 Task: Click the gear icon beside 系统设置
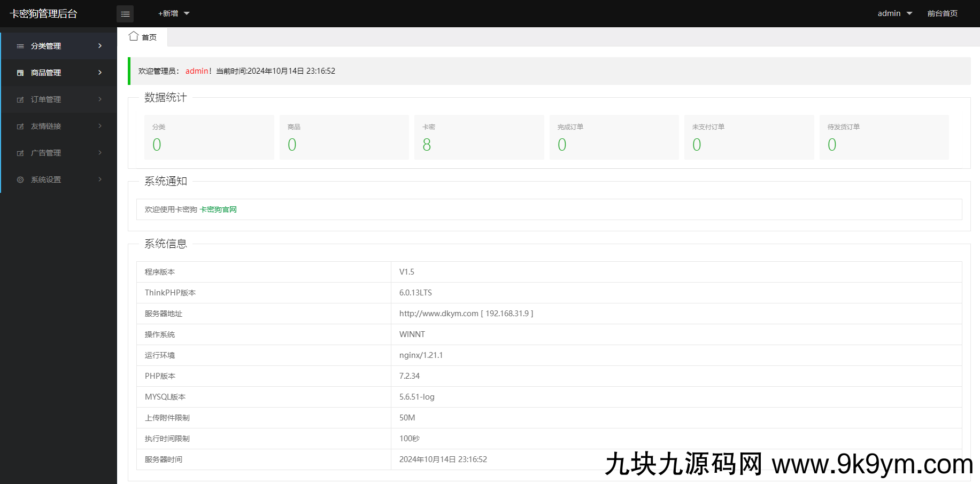[x=20, y=180]
